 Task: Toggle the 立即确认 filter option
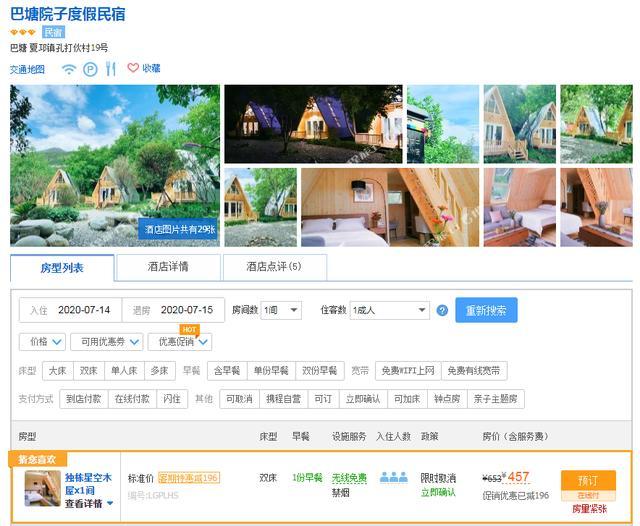(x=363, y=399)
